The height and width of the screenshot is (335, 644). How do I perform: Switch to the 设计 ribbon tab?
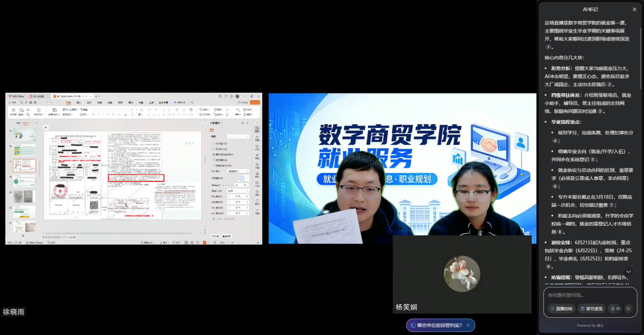coord(89,103)
